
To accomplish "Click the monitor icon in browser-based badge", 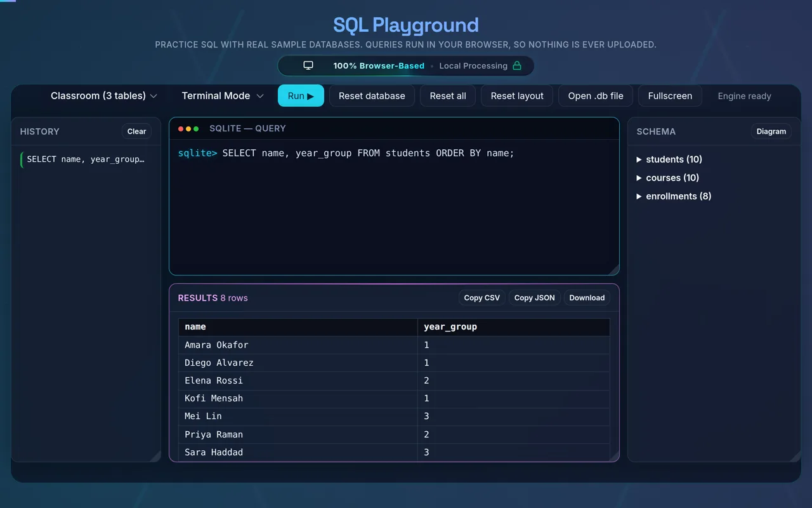I will click(x=308, y=65).
